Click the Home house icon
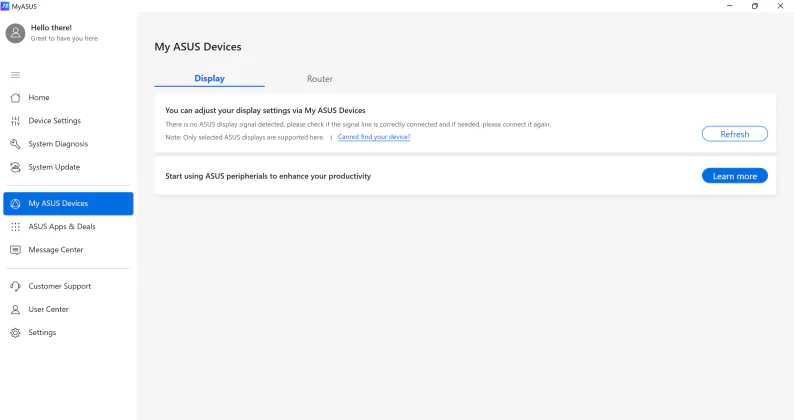Screen dimensions: 794x420 (16, 98)
